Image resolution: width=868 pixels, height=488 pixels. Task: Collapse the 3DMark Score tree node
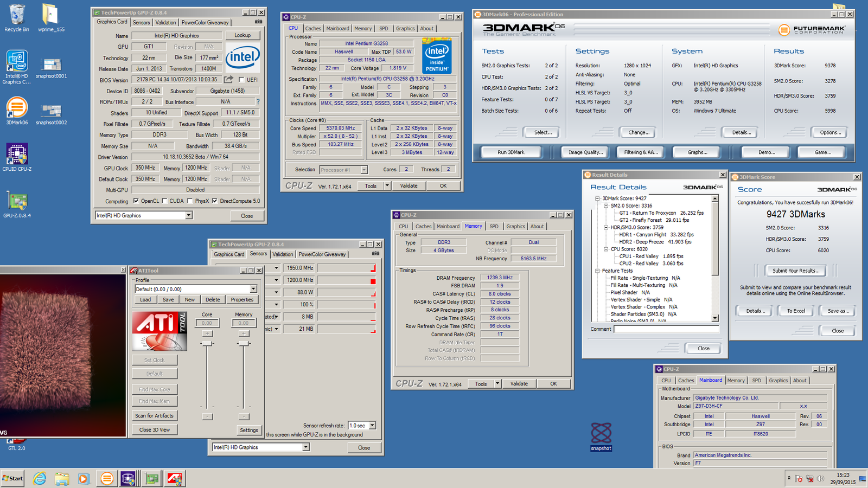pos(597,198)
